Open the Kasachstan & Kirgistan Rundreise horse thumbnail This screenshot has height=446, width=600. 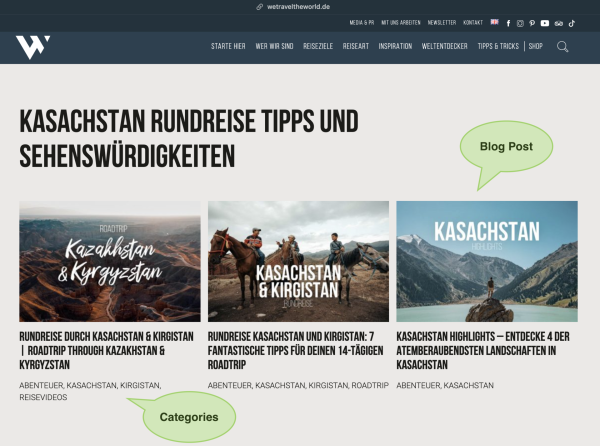(298, 261)
